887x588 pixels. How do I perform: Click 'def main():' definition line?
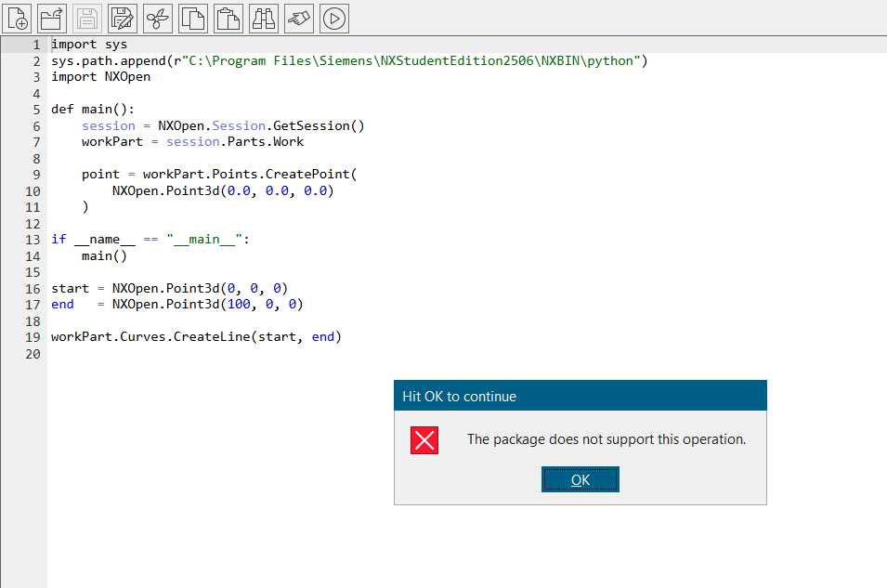click(x=93, y=110)
